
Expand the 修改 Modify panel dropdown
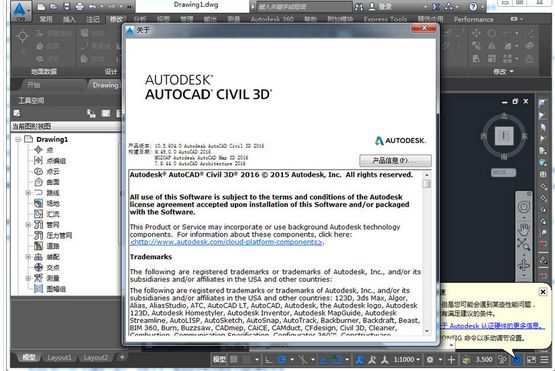pyautogui.click(x=503, y=72)
